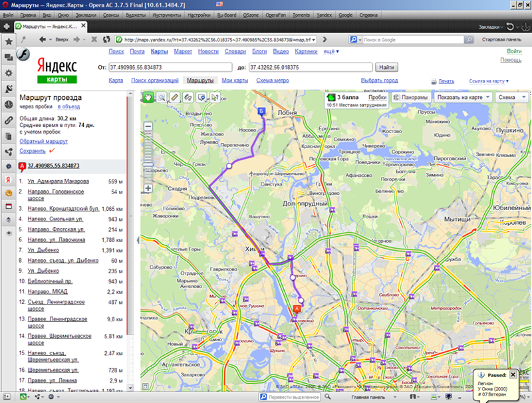Click the map zoom slider handle
Image resolution: width=532 pixels, height=403 pixels.
(x=148, y=164)
